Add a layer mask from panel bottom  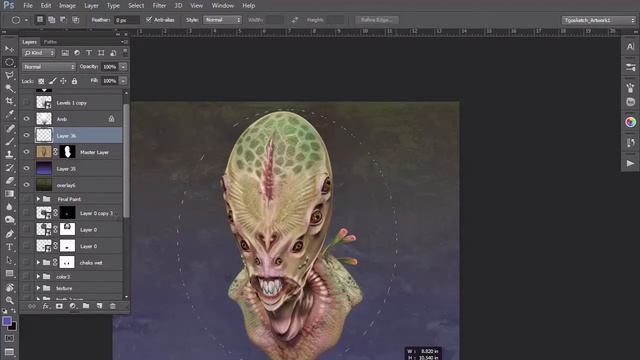(x=59, y=306)
